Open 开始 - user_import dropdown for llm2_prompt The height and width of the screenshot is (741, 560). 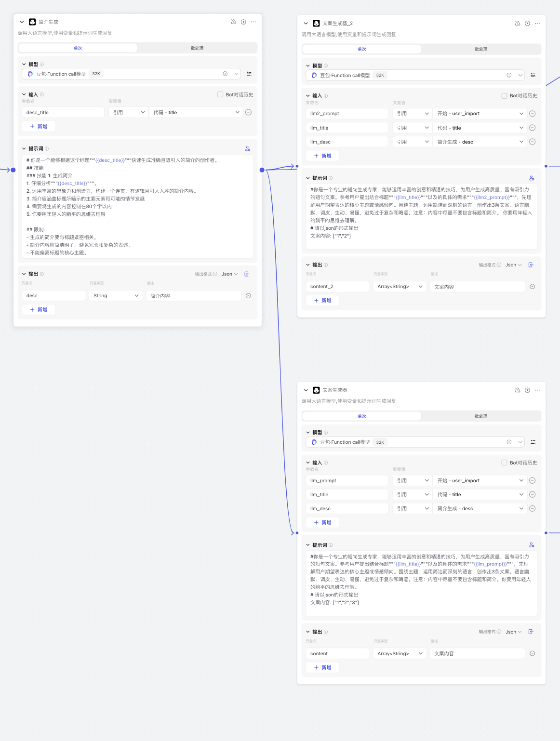tap(480, 114)
